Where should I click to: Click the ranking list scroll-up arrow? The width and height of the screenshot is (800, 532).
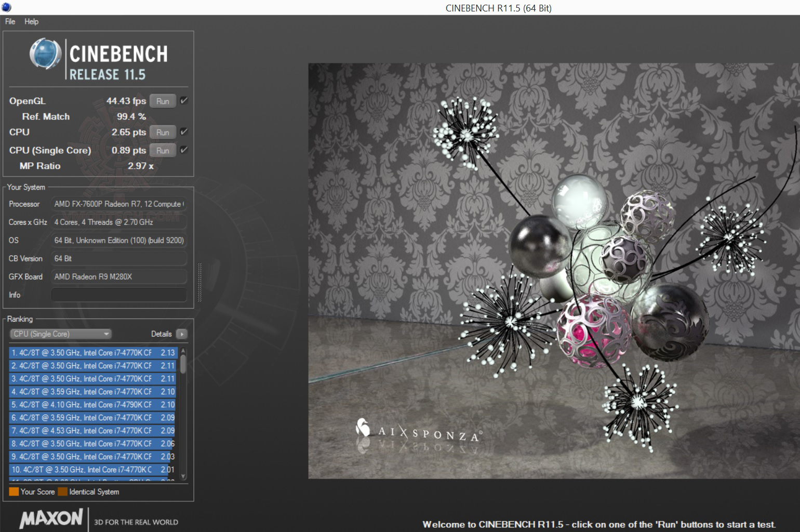click(x=183, y=351)
